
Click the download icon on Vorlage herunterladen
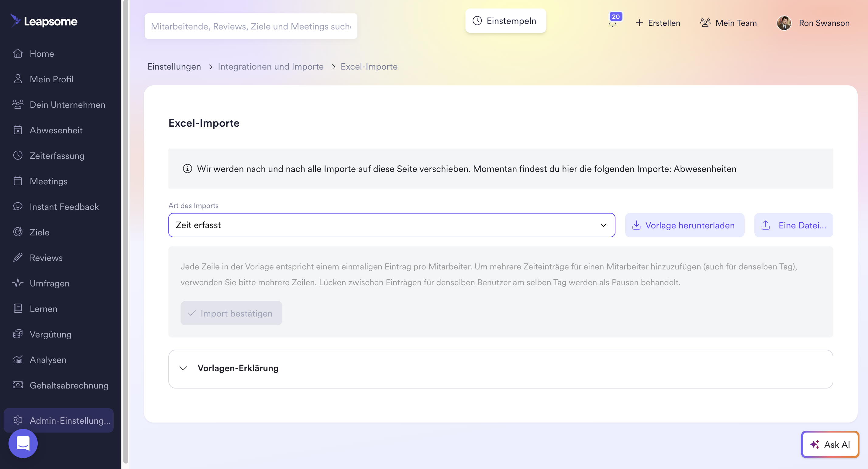coord(636,225)
